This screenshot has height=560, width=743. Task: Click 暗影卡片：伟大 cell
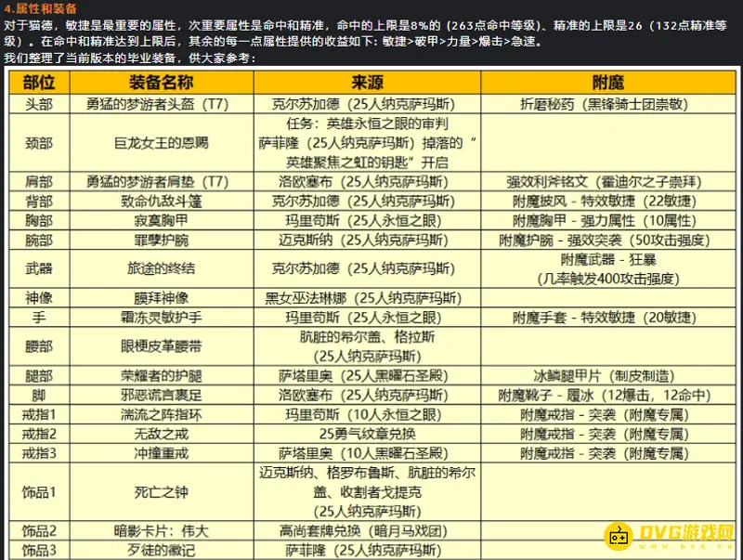pyautogui.click(x=162, y=531)
